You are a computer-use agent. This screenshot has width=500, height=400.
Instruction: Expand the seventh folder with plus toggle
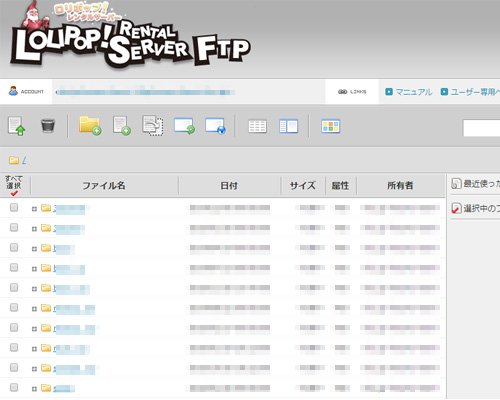click(x=34, y=329)
